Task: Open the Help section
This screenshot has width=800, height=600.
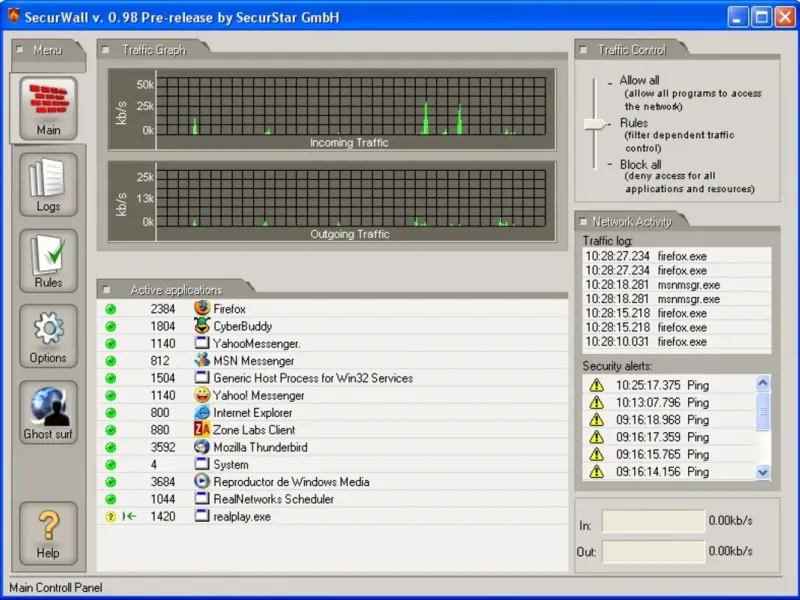Action: pos(48,531)
